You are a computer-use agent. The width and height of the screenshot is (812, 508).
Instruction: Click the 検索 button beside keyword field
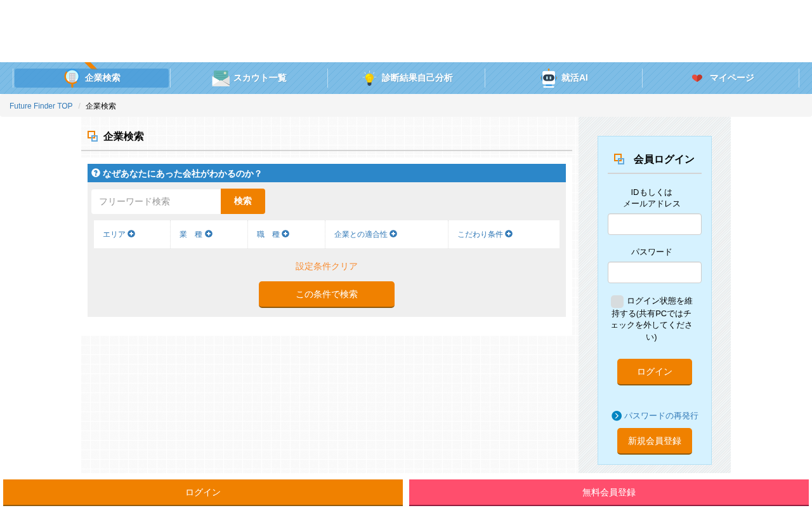pos(243,201)
